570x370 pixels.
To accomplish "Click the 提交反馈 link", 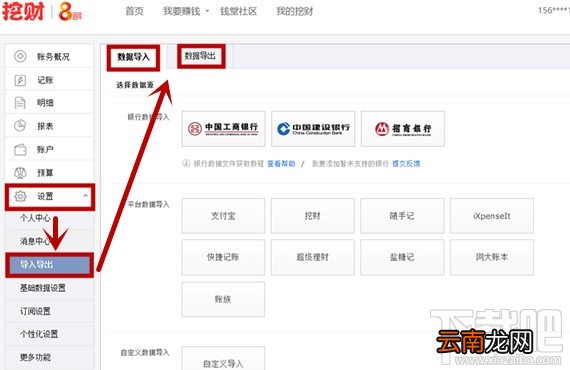I will [x=406, y=164].
